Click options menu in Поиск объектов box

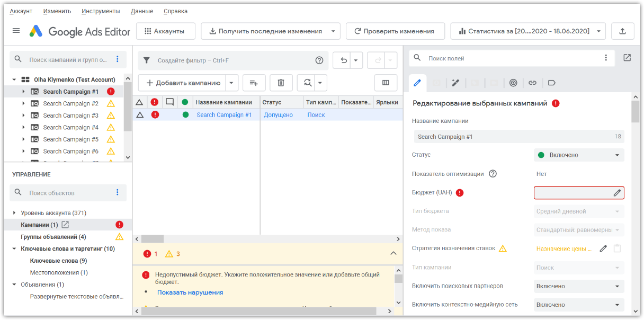[x=118, y=192]
